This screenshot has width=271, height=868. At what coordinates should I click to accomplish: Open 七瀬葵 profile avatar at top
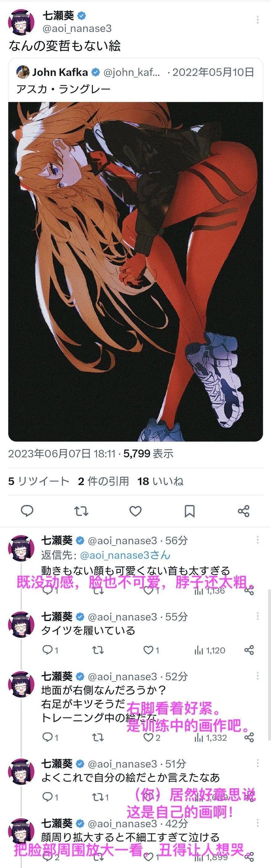click(21, 22)
